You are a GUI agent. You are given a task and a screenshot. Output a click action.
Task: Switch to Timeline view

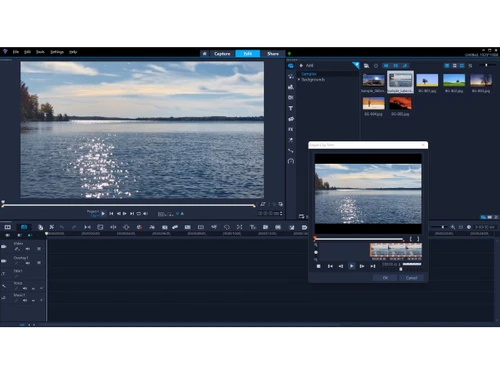point(24,227)
